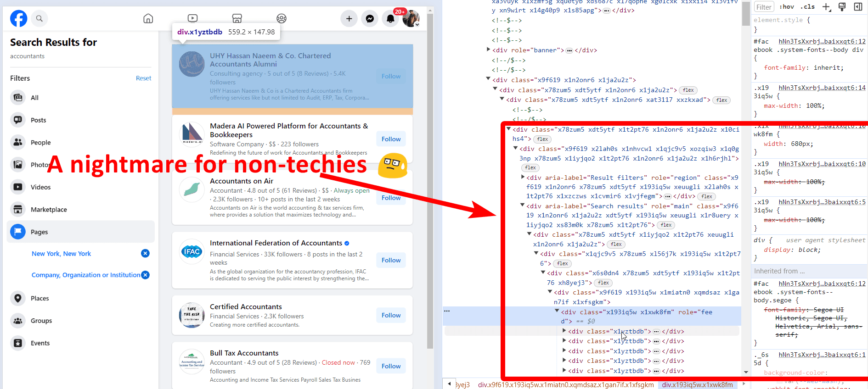868x389 pixels.
Task: Expand the Result filters region node
Action: click(523, 177)
